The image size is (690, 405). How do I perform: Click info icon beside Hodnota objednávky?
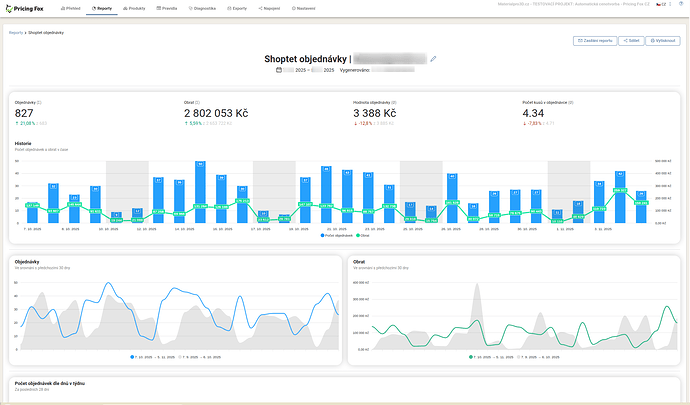395,103
